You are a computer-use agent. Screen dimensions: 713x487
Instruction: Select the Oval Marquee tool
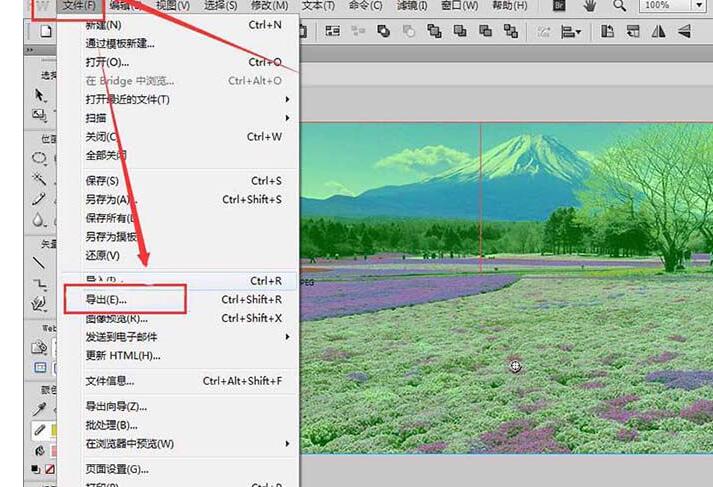pyautogui.click(x=39, y=158)
